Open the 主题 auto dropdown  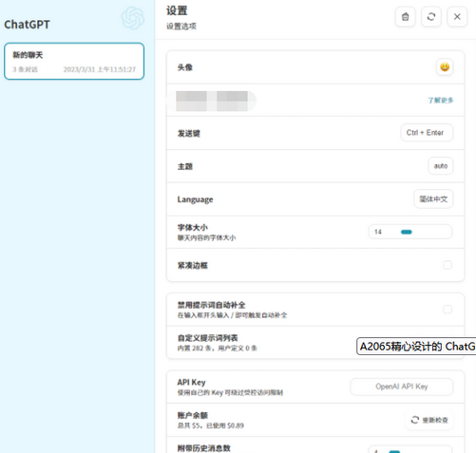pos(441,166)
